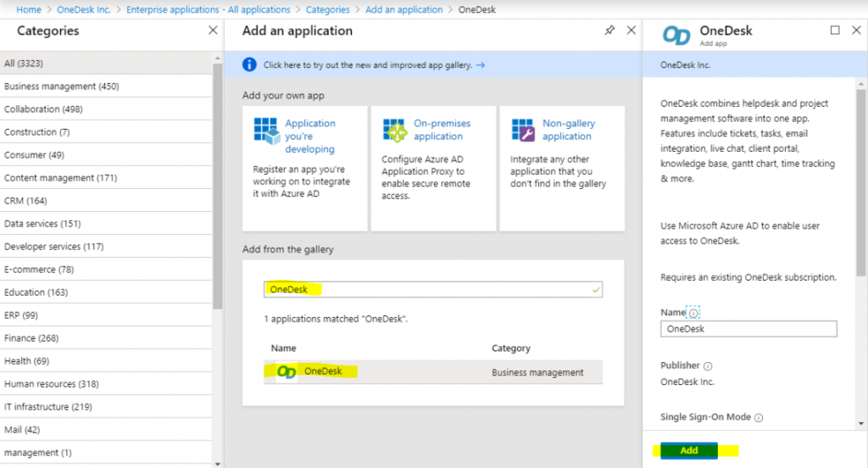Screen dimensions: 868x468
Task: Click the info icon next to Name
Action: click(693, 313)
